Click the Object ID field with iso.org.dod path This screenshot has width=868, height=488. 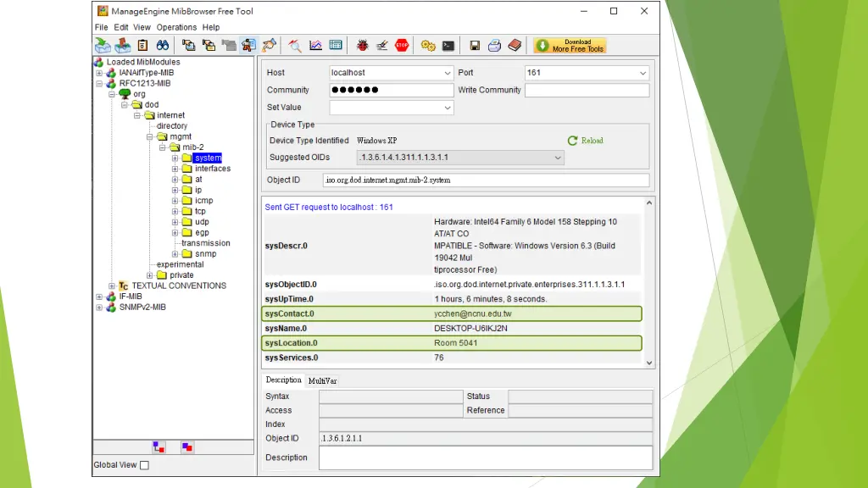pyautogui.click(x=486, y=180)
